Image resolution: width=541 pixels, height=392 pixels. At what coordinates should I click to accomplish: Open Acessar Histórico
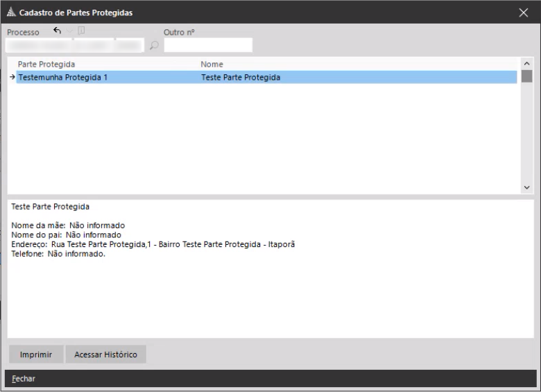click(106, 355)
